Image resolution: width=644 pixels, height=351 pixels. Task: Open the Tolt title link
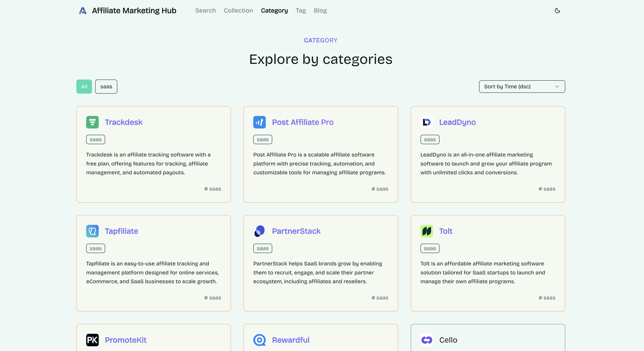point(446,231)
